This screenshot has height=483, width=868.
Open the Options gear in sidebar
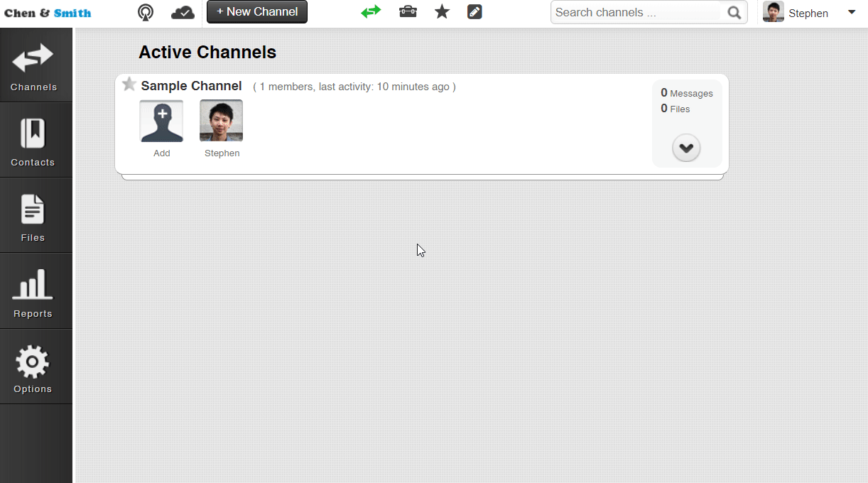[x=33, y=367]
